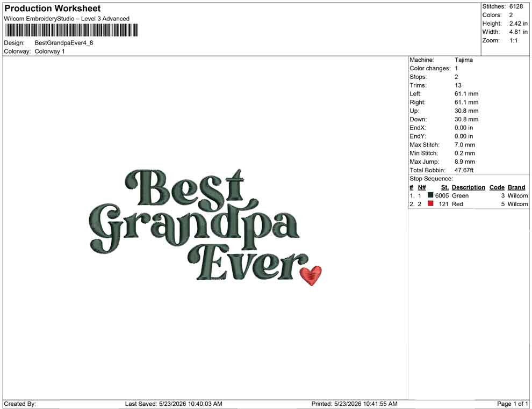Click the 'Down:' label
This screenshot has height=409, width=532.
pos(418,119)
